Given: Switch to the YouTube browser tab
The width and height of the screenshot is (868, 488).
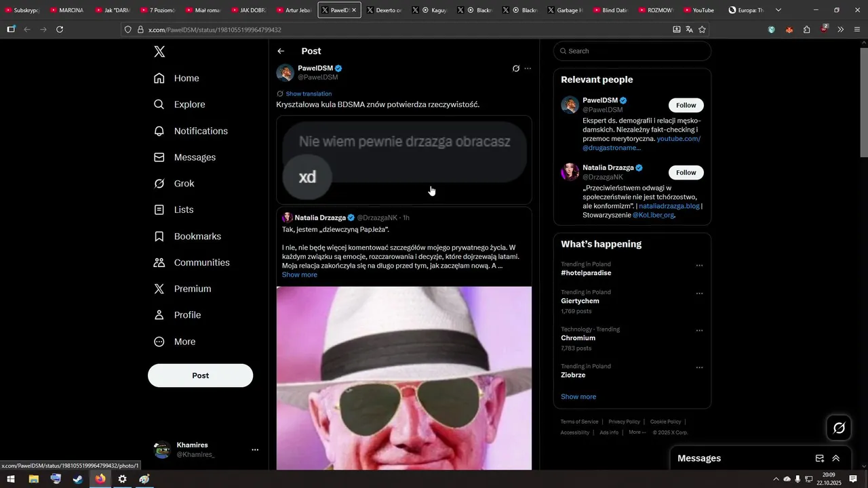Looking at the screenshot, I should pos(698,10).
